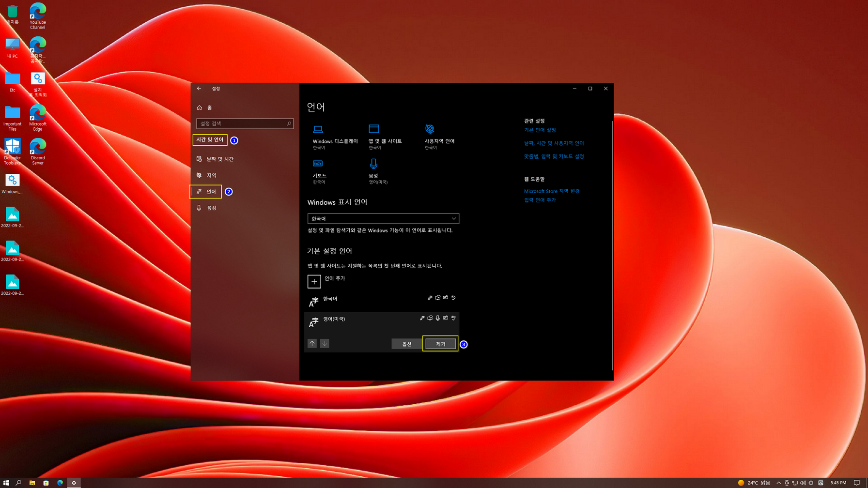Click the Windows 디스플레이 language tile
Screen dimensions: 868x488
tap(335, 137)
